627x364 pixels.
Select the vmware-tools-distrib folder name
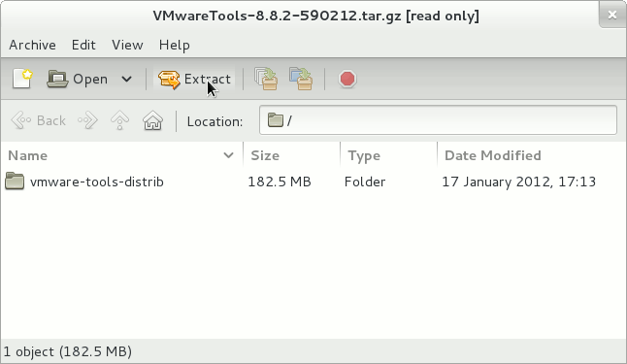[97, 182]
